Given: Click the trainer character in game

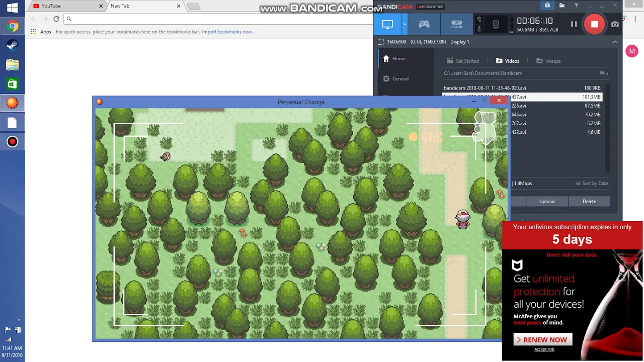Looking at the screenshot, I should [463, 220].
